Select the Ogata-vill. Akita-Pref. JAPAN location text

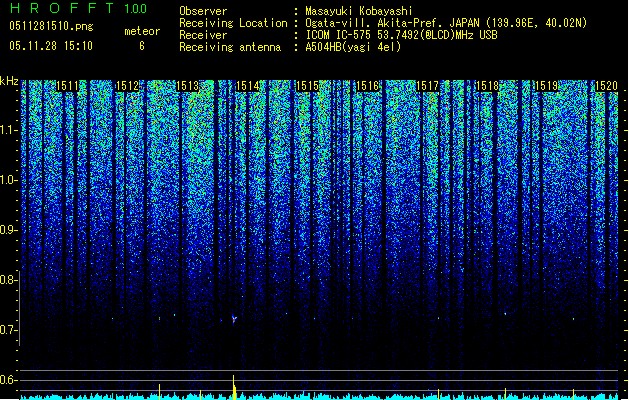point(446,23)
